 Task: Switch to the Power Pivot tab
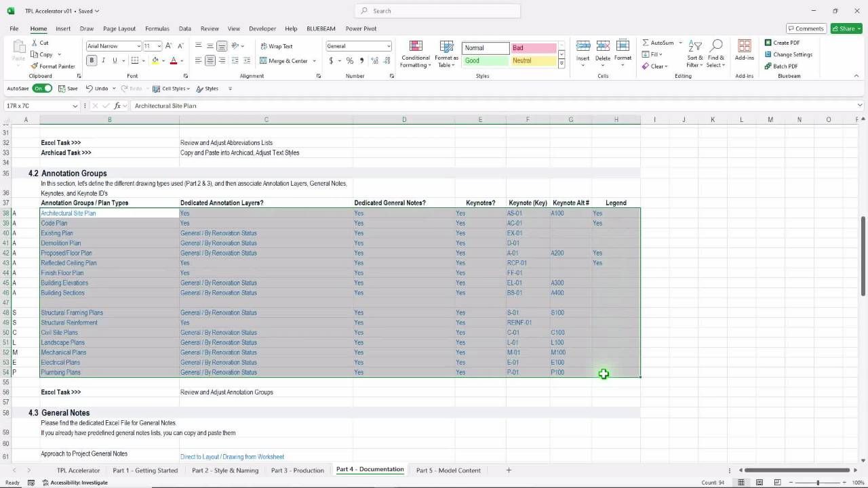[361, 28]
